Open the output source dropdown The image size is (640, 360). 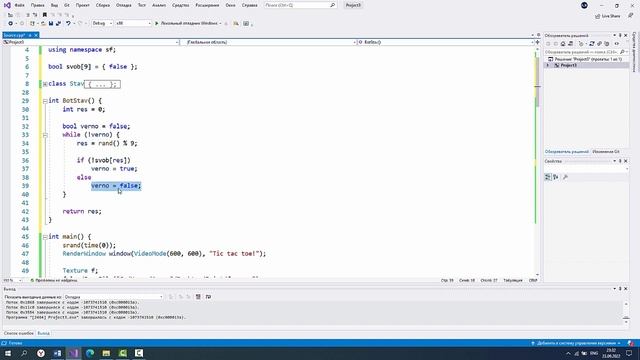click(113, 297)
